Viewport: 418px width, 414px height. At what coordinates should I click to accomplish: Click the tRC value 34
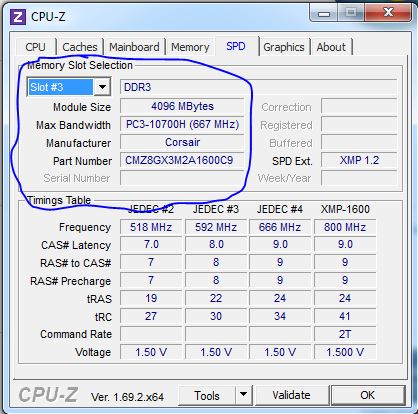point(280,316)
